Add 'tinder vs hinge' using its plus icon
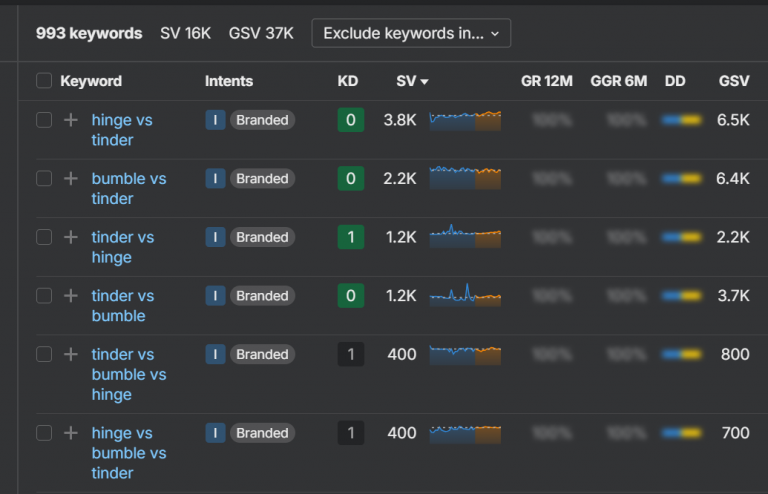Image resolution: width=768 pixels, height=494 pixels. pos(70,237)
